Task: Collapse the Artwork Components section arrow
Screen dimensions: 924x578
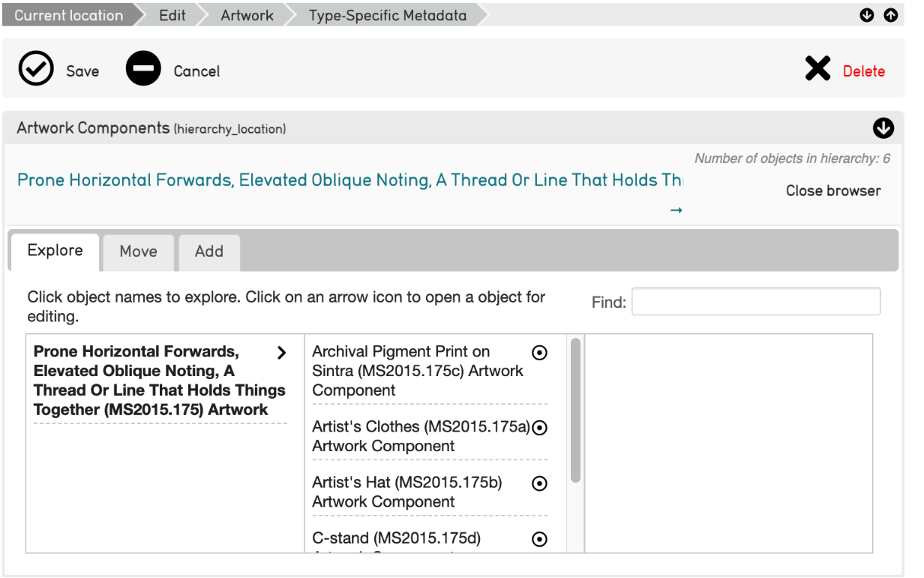Action: click(x=883, y=128)
